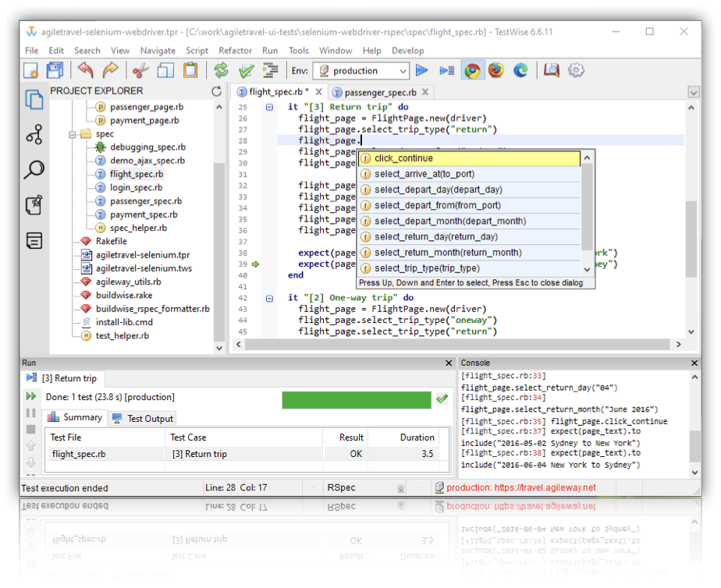Click the Undo red arrow icon
Image resolution: width=721 pixels, height=588 pixels.
coord(86,71)
